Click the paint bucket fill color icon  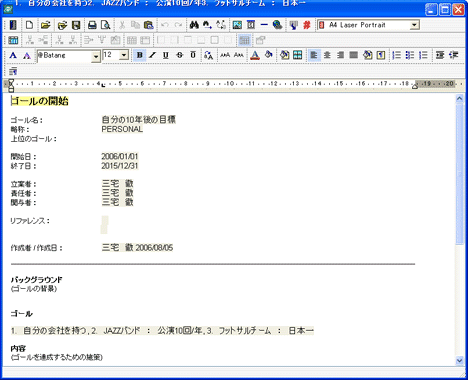tap(269, 55)
